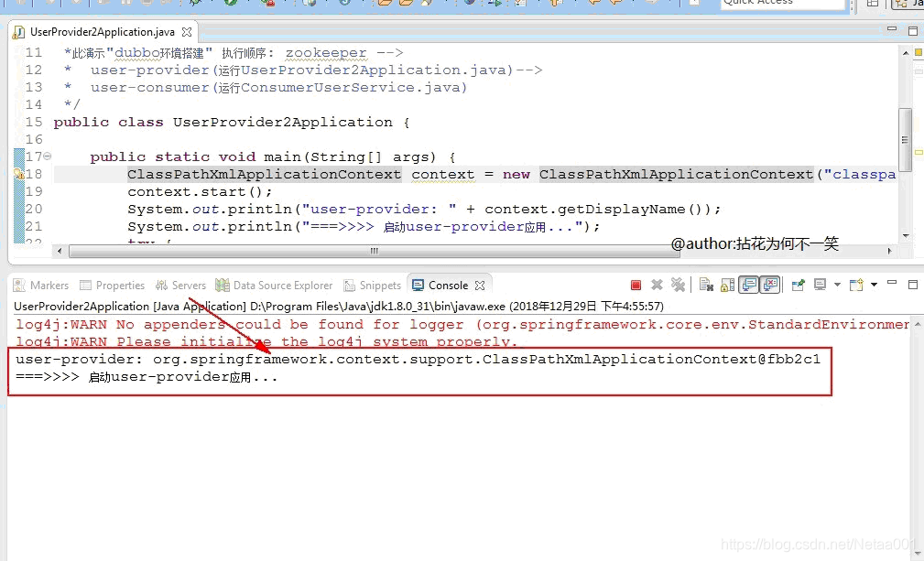Click the editor horizontal scroll left arrow
This screenshot has height=561, width=924.
coord(59,251)
